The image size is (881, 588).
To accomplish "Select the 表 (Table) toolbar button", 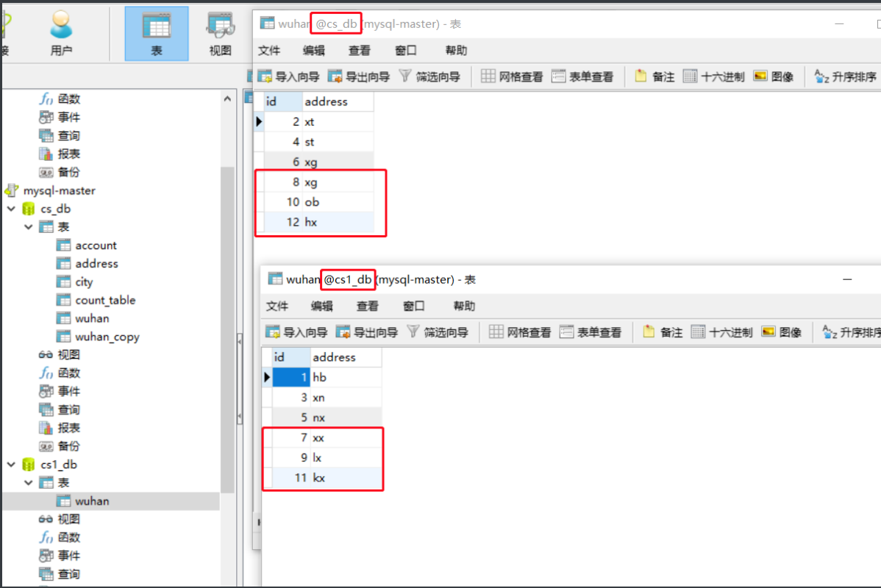I will 156,33.
